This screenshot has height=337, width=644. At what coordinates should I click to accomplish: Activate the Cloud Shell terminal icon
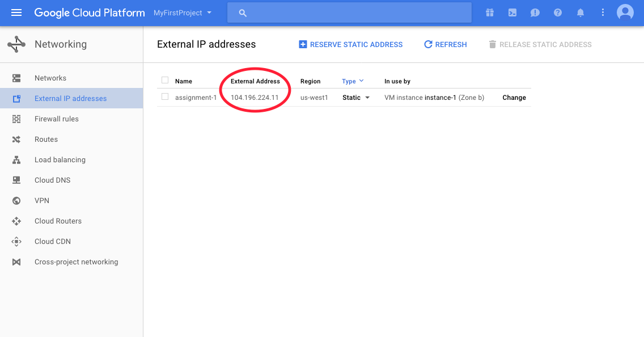512,12
